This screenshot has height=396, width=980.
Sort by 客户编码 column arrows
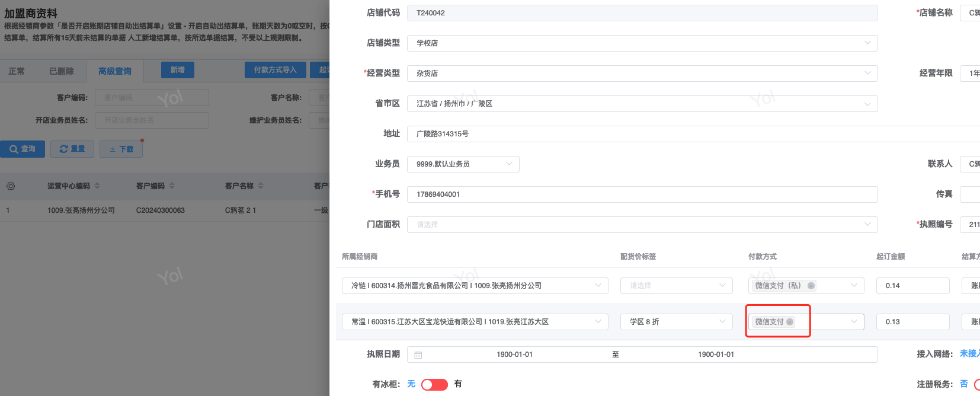pyautogui.click(x=172, y=186)
